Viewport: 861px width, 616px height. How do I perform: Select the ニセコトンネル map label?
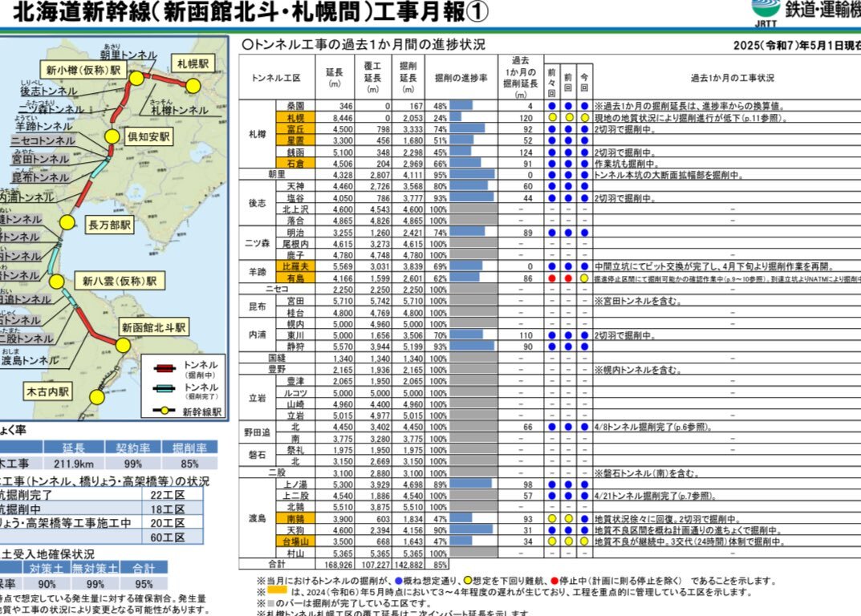[x=43, y=140]
